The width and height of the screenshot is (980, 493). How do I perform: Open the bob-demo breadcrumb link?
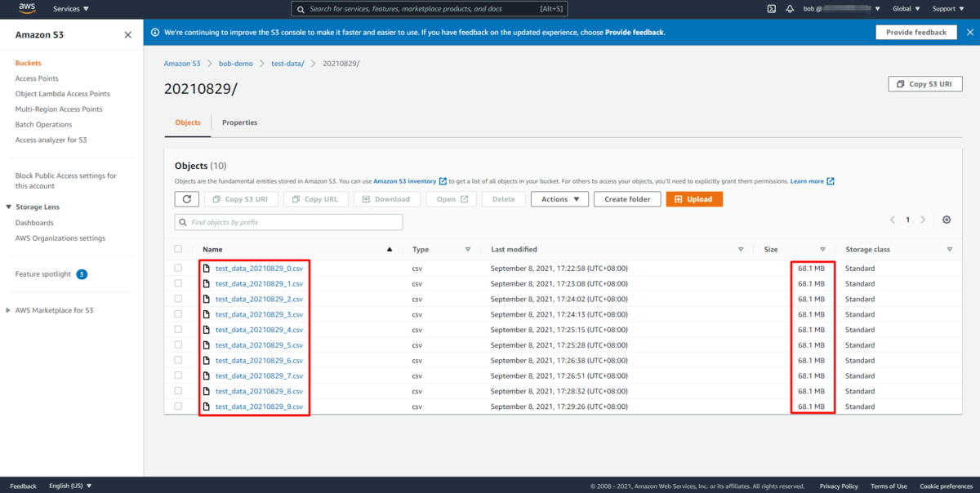pos(236,64)
